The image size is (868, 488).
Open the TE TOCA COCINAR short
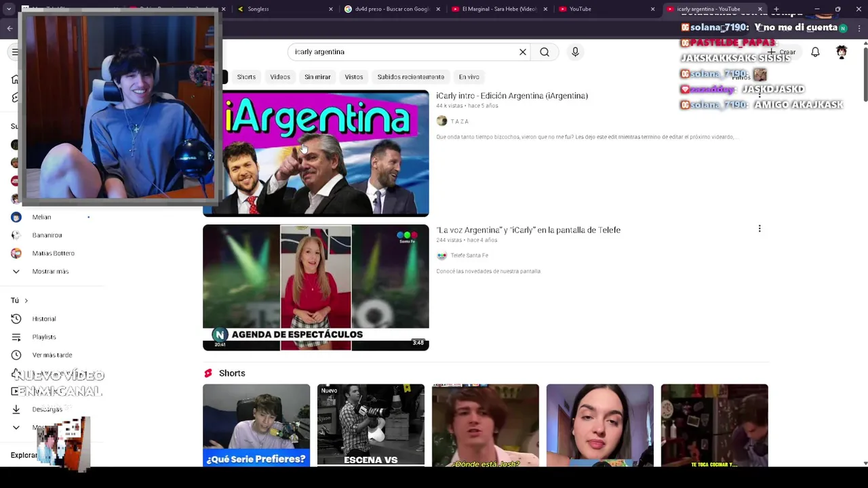[715, 425]
